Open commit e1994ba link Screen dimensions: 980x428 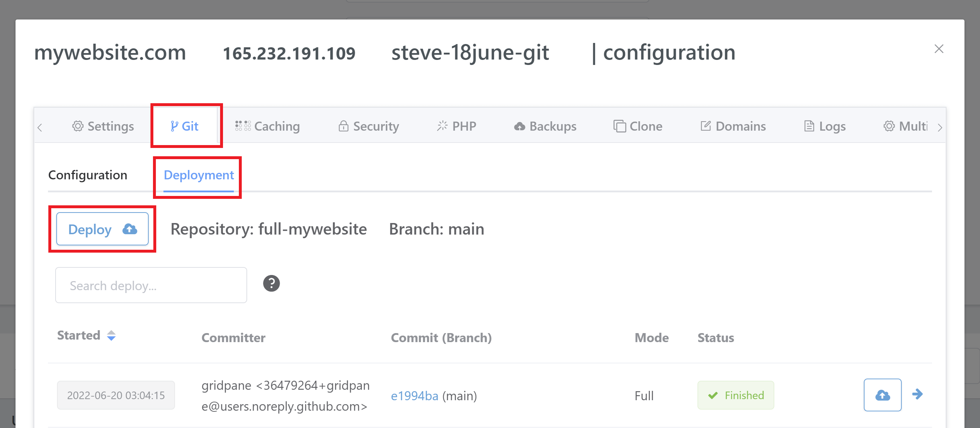pos(414,396)
